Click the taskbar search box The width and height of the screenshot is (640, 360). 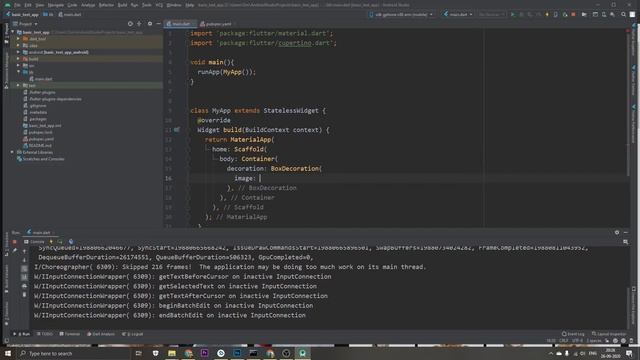pyautogui.click(x=73, y=353)
